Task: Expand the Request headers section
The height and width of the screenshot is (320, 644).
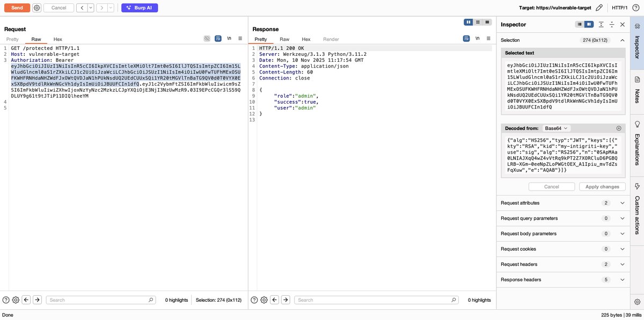Action: (623, 264)
